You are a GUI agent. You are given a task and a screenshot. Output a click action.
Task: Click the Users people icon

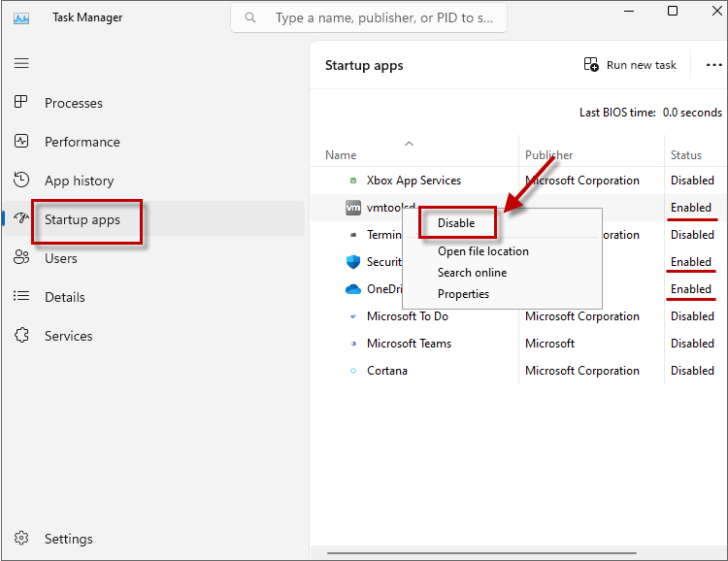point(21,257)
